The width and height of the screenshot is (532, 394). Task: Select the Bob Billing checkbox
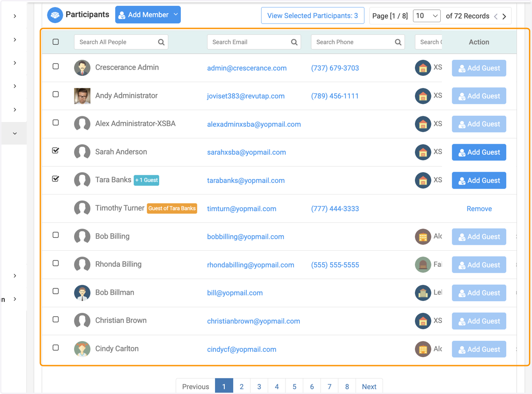click(x=55, y=235)
